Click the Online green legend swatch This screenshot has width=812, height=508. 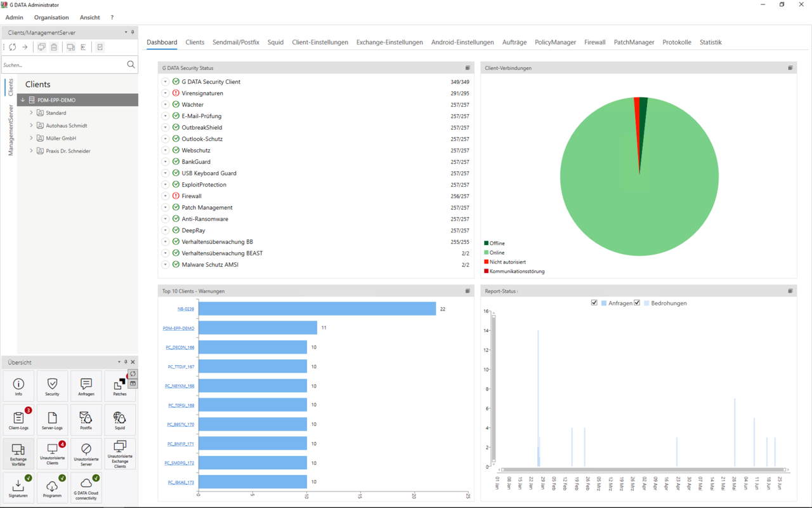coord(487,253)
